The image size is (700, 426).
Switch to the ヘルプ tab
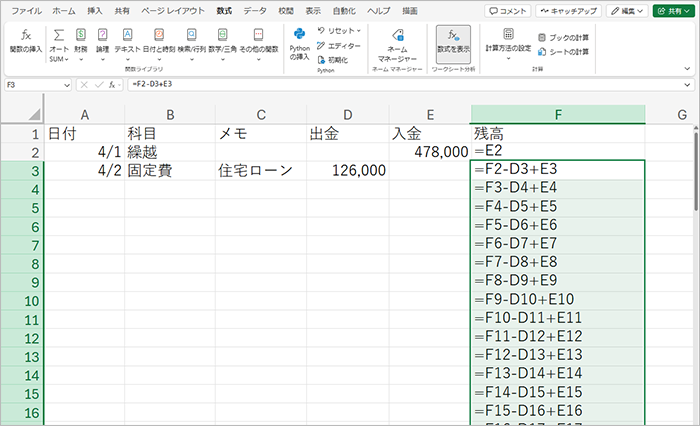379,11
